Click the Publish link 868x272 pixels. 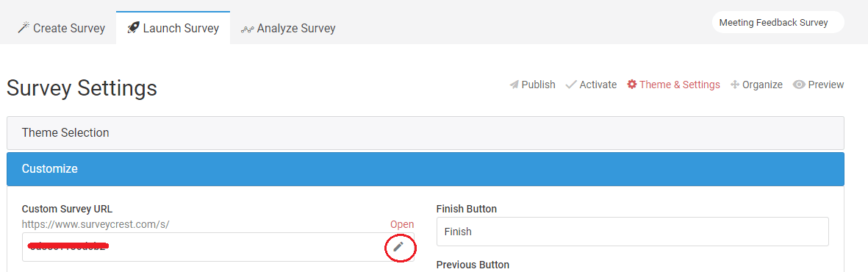(538, 85)
